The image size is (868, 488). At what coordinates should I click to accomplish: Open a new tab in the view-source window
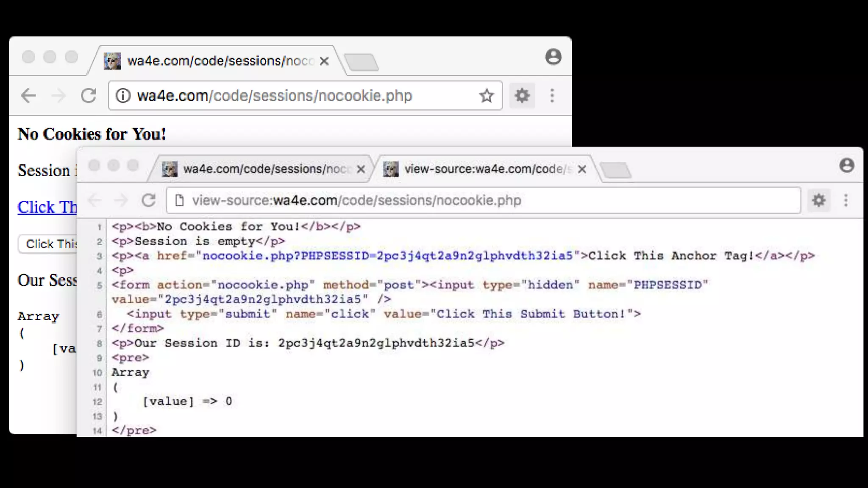(616, 170)
